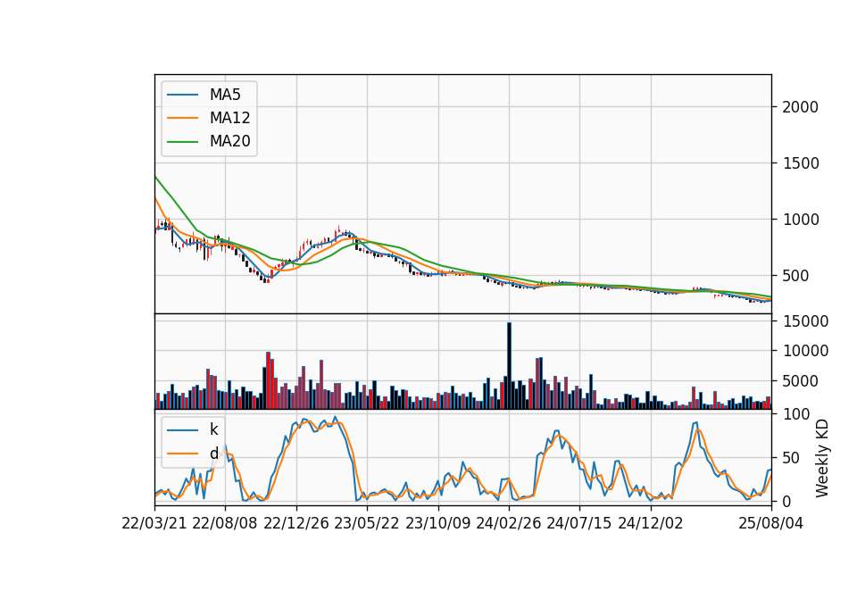Viewport: 857px width, 616px height.
Task: Click the 24/12/02 date label
Action: point(651,524)
